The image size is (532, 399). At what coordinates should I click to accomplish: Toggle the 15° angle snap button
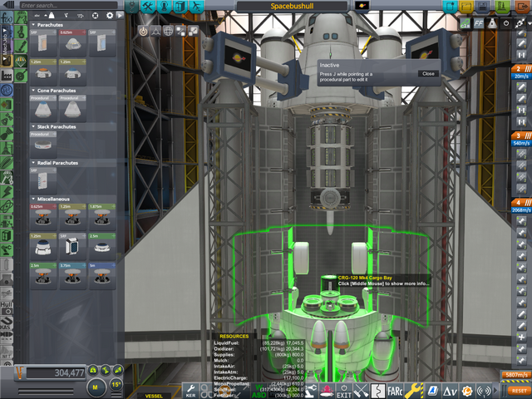pos(116,387)
